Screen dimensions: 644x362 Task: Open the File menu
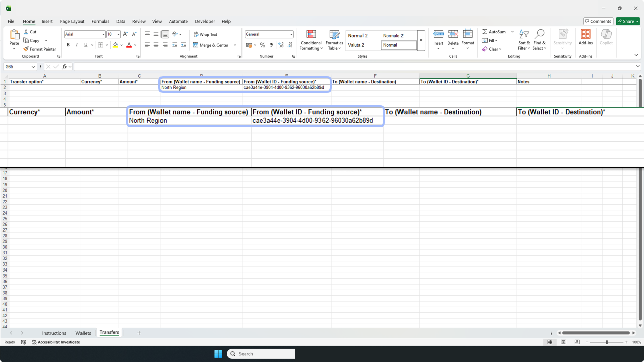coord(11,21)
